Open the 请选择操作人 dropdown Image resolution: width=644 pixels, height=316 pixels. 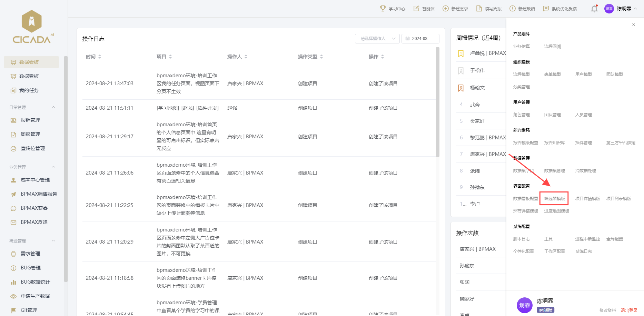point(377,39)
